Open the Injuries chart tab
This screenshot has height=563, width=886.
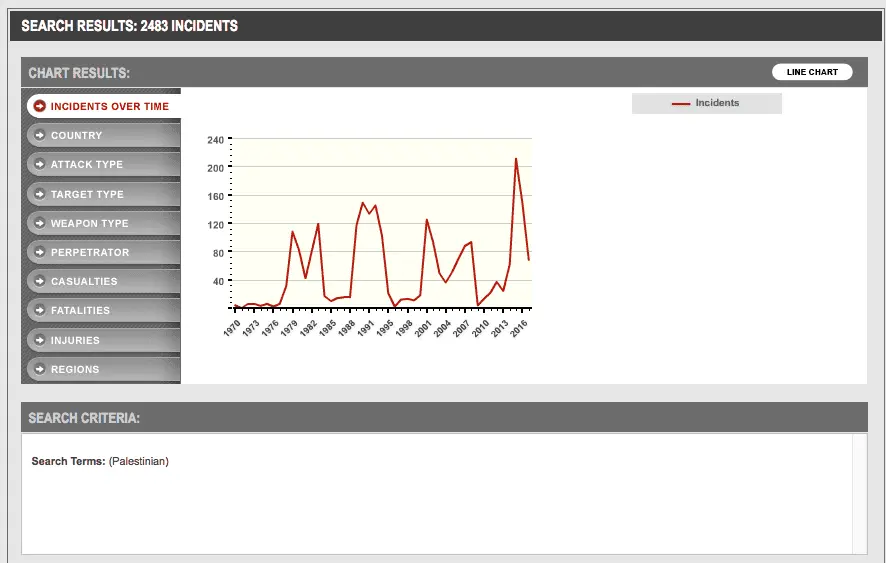[76, 340]
